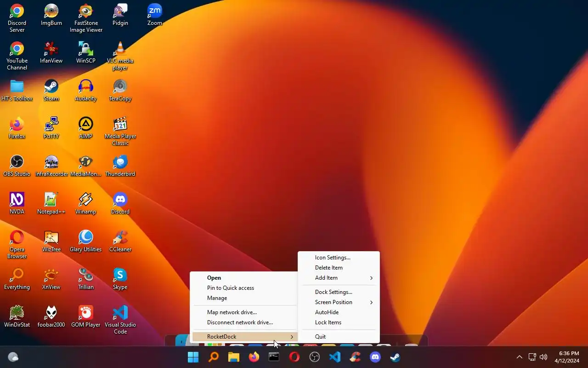The image size is (588, 368).
Task: Choose Open in the context menu
Action: click(x=244, y=278)
